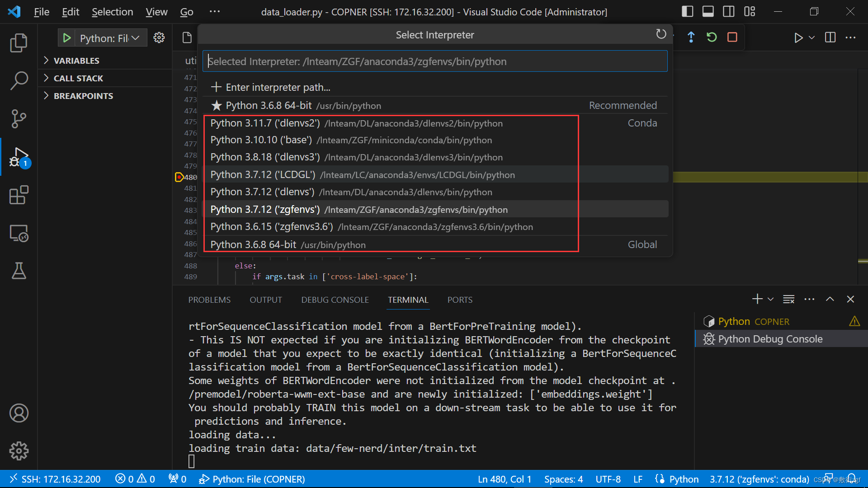Click the Run/Debug play button icon
The height and width of the screenshot is (488, 868).
pos(799,37)
